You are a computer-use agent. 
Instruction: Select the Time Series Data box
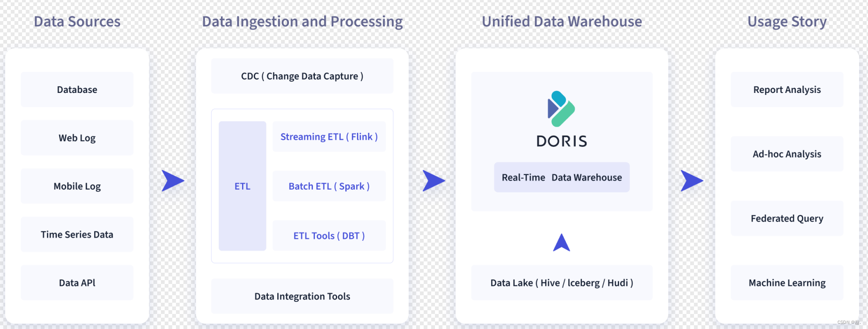point(77,235)
